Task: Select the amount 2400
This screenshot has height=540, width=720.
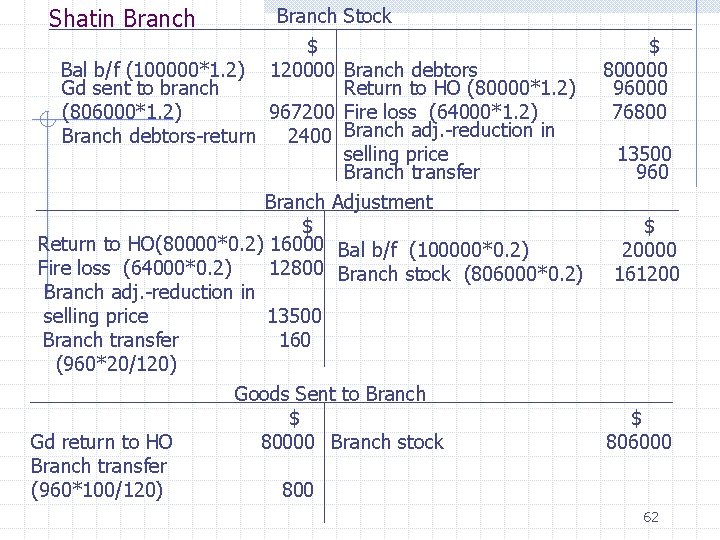Action: 309,136
